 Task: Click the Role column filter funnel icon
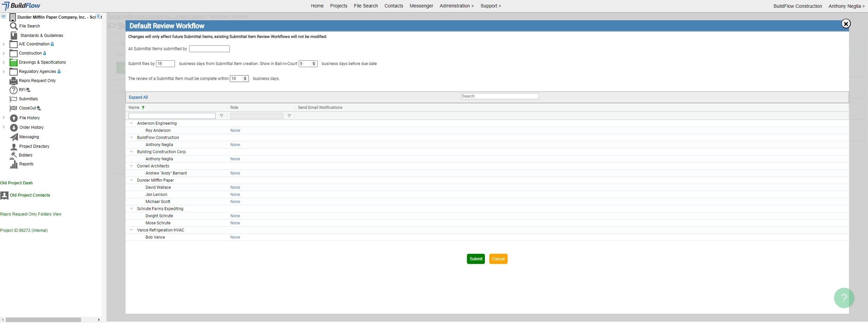pos(289,116)
